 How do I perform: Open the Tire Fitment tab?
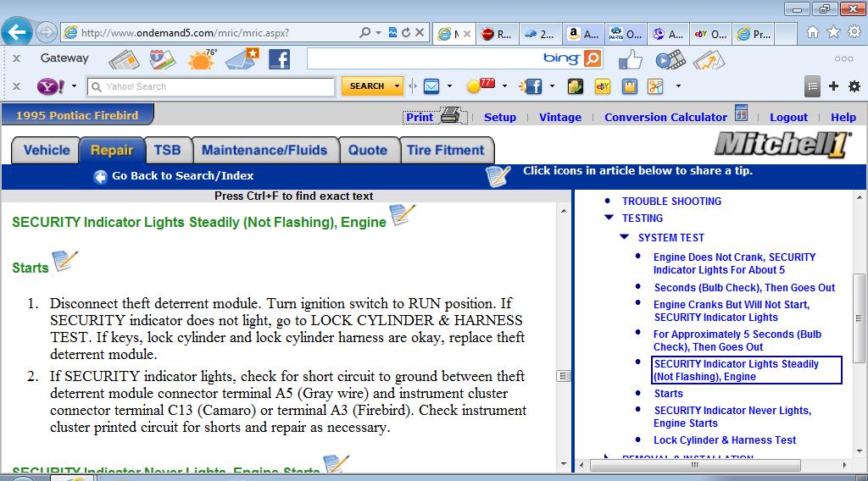click(446, 150)
